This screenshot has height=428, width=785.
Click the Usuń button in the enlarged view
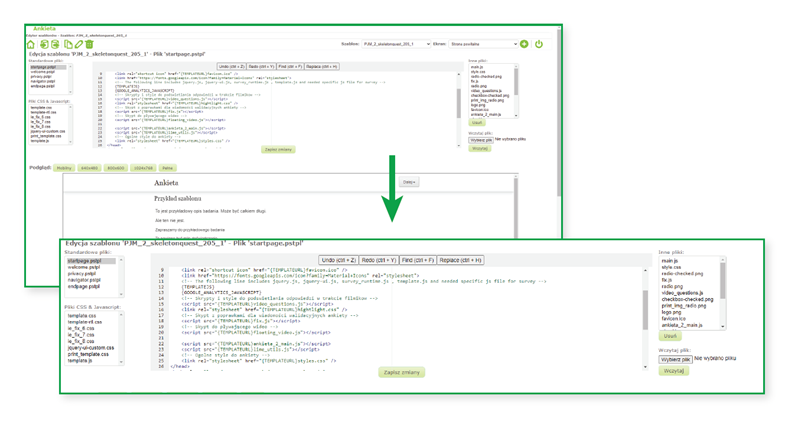tap(670, 336)
